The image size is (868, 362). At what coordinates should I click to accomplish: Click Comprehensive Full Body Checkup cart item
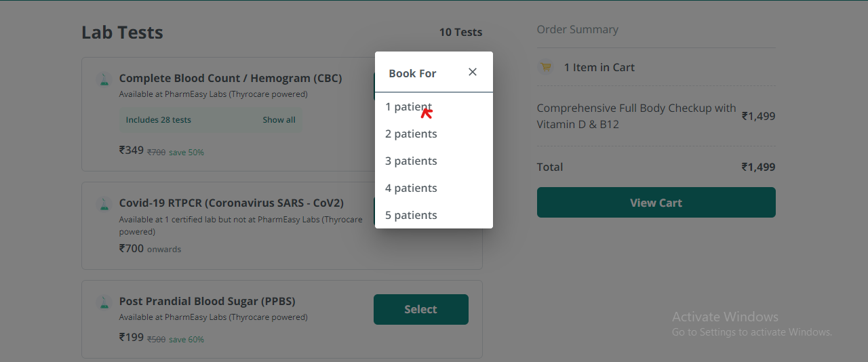coord(636,116)
